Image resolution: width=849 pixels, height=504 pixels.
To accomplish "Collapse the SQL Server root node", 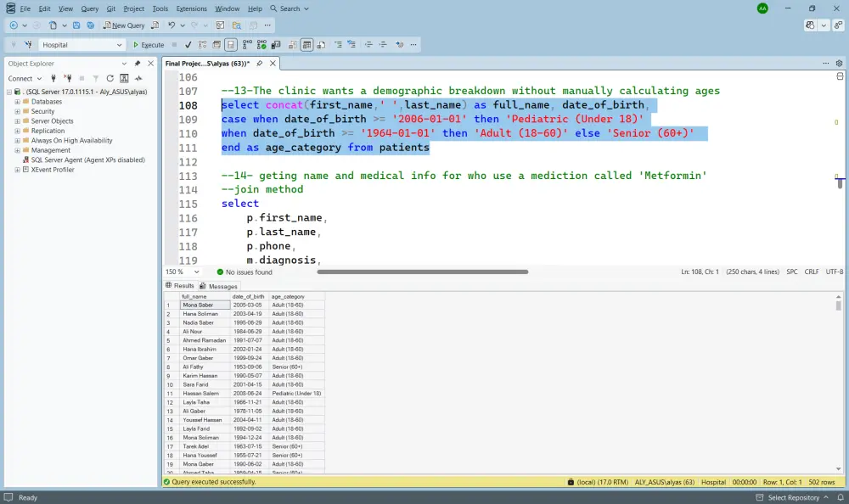I will click(9, 92).
